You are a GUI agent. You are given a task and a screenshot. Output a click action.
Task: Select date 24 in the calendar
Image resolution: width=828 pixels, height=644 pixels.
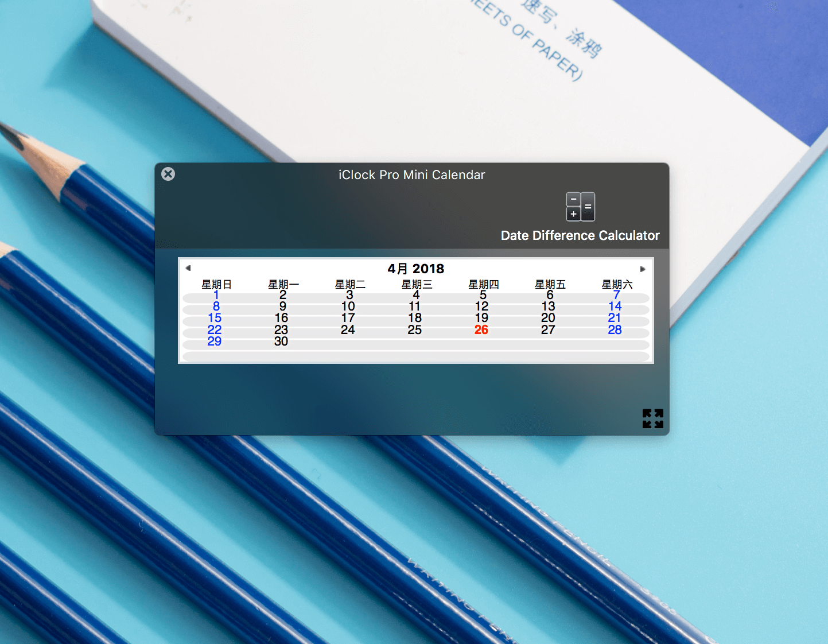coord(348,330)
